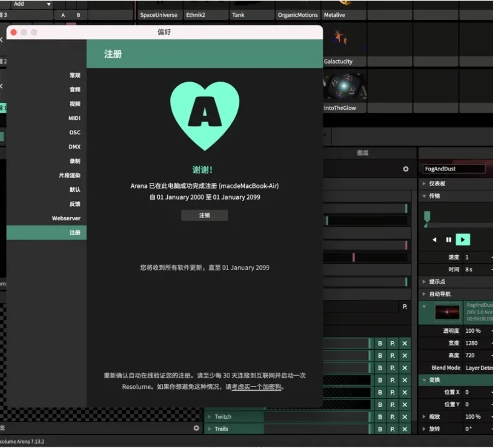The image size is (493, 448).
Task: Remove the Twitch effect with X
Action: 405,417
